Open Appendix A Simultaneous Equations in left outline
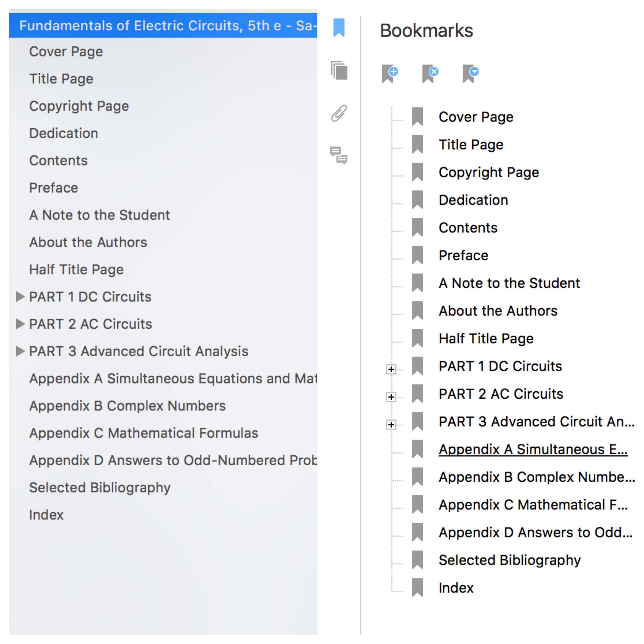Viewport: 644px width, 644px height. [173, 379]
